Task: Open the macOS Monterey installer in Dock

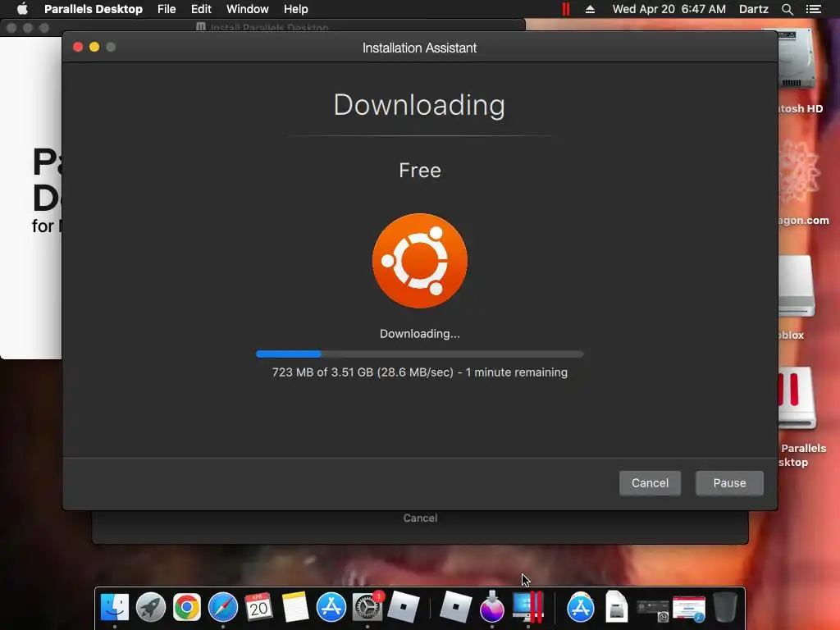Action: click(492, 608)
